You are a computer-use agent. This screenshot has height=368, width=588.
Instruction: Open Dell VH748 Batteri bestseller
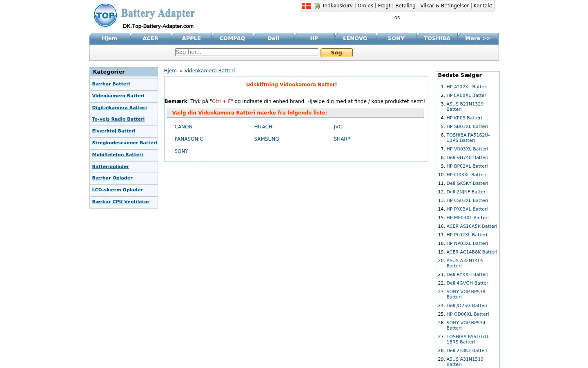click(467, 158)
